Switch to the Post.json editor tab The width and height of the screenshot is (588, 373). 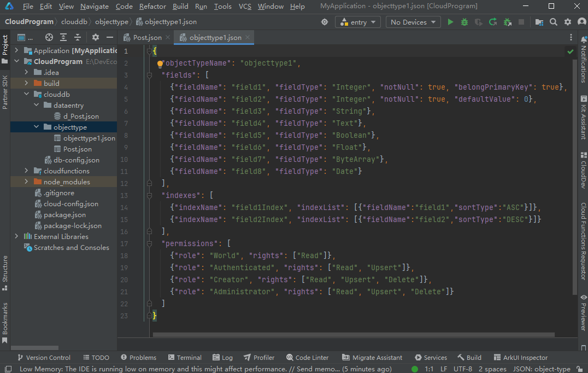pyautogui.click(x=147, y=38)
